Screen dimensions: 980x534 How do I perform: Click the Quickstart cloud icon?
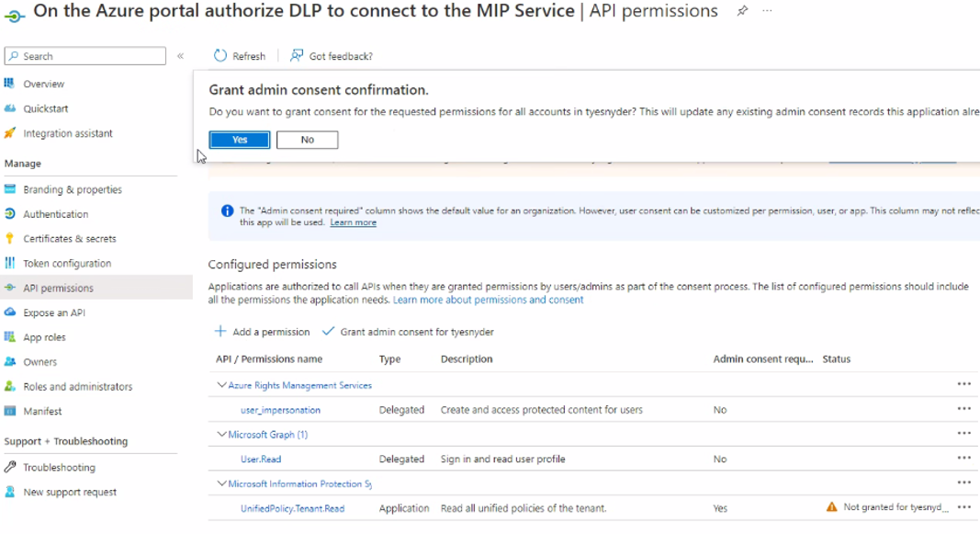tap(9, 108)
